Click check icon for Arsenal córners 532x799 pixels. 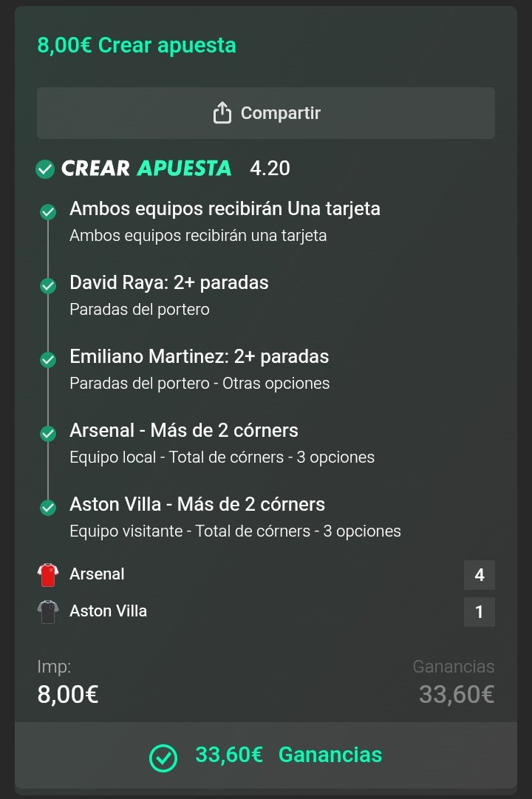pos(49,434)
